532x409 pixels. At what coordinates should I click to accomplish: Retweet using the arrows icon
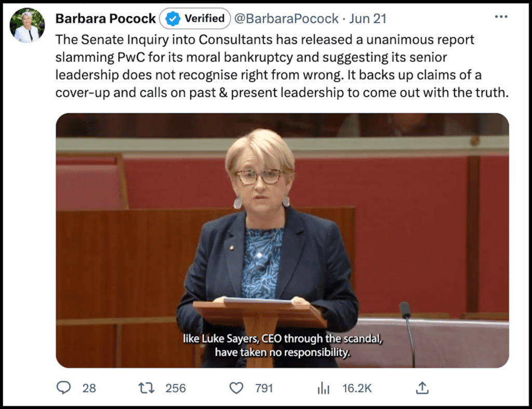pyautogui.click(x=147, y=388)
